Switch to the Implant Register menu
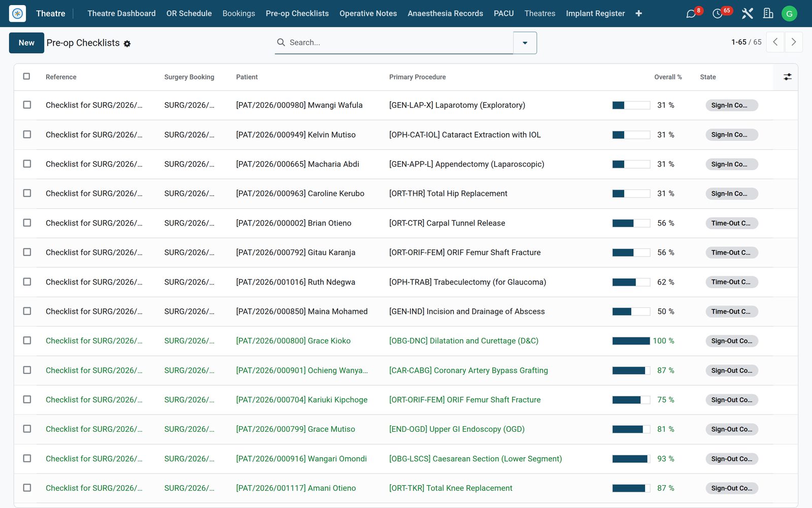The image size is (812, 508). (x=595, y=14)
